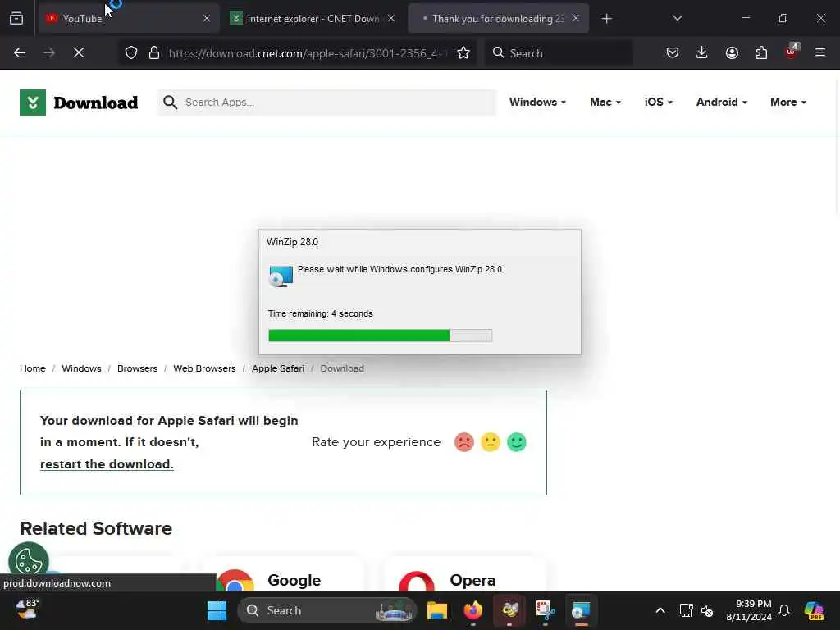This screenshot has width=840, height=630.
Task: Click restart the download link
Action: [x=107, y=464]
